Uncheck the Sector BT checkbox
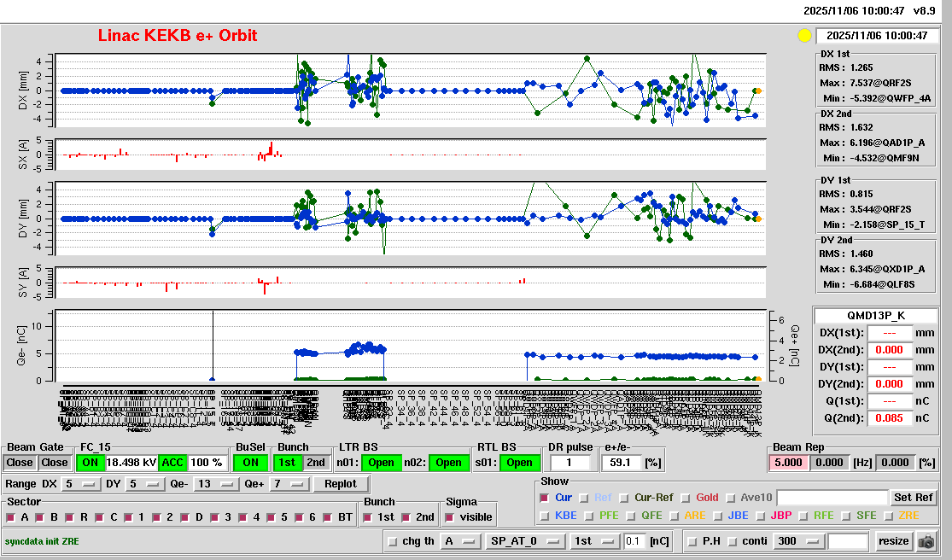Image resolution: width=952 pixels, height=560 pixels. pyautogui.click(x=331, y=517)
